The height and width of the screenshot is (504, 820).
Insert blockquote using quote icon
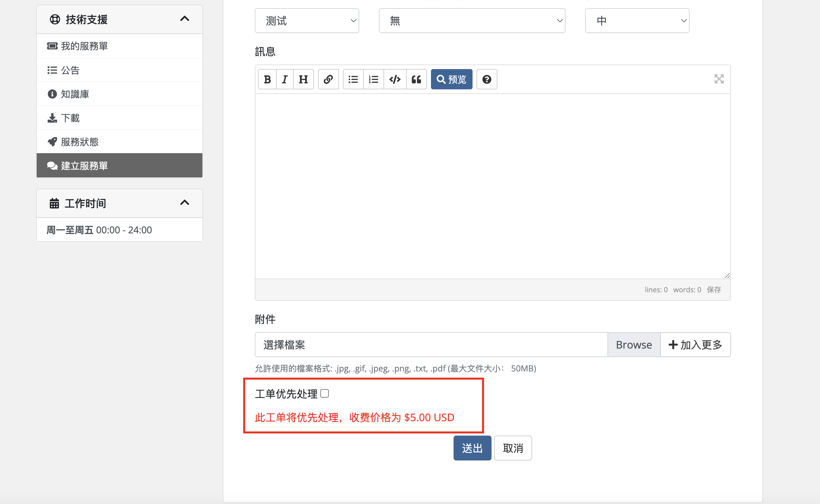[416, 79]
